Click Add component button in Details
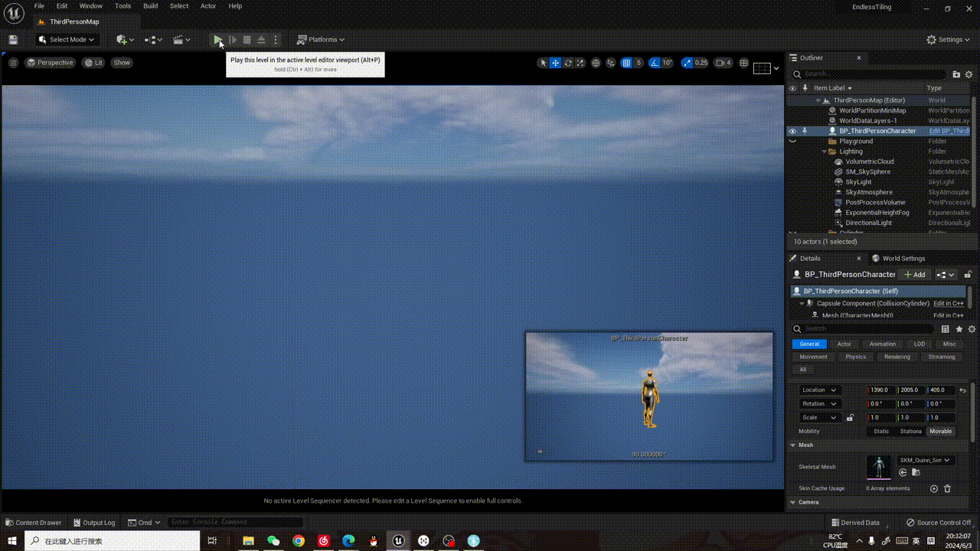The image size is (980, 551). [914, 275]
